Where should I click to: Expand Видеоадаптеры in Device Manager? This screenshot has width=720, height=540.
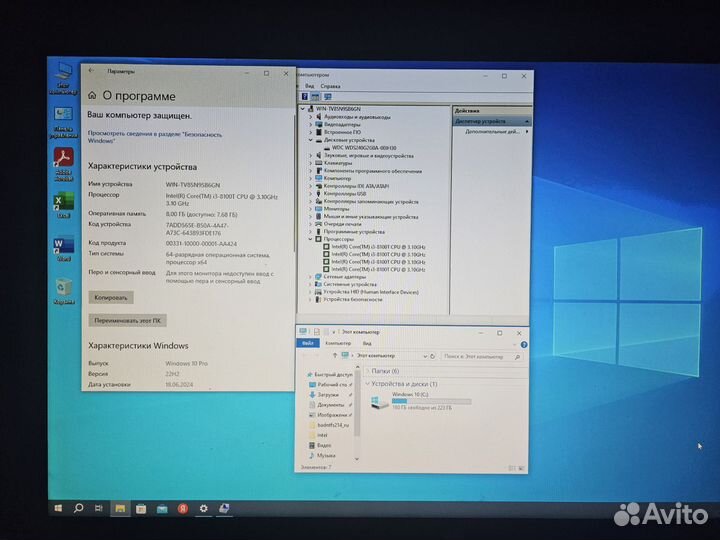[310, 125]
